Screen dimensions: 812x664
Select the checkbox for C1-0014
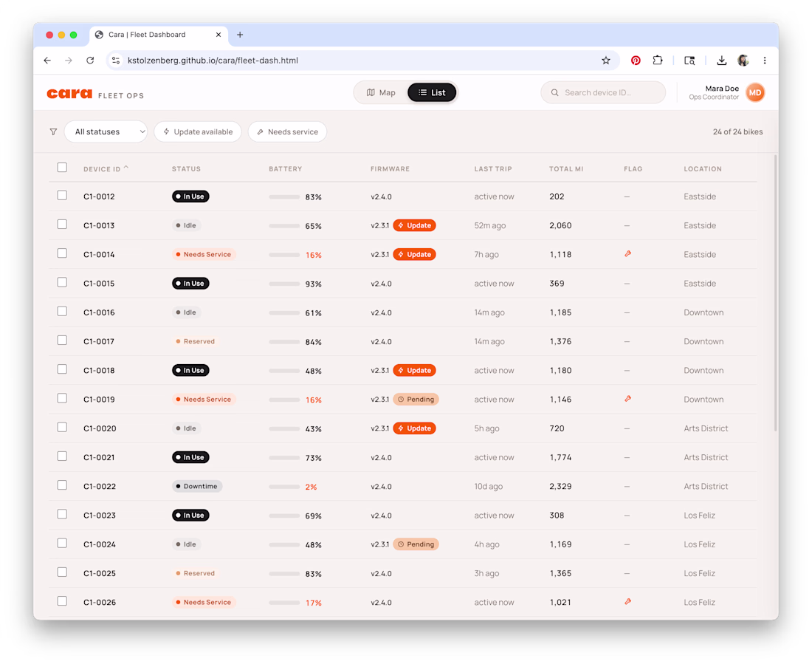pyautogui.click(x=62, y=253)
